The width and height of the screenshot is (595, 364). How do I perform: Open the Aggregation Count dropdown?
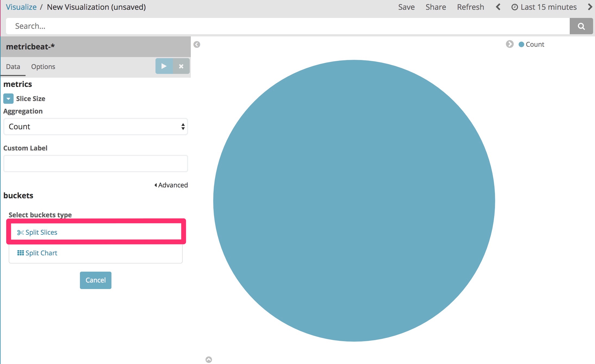tap(96, 127)
